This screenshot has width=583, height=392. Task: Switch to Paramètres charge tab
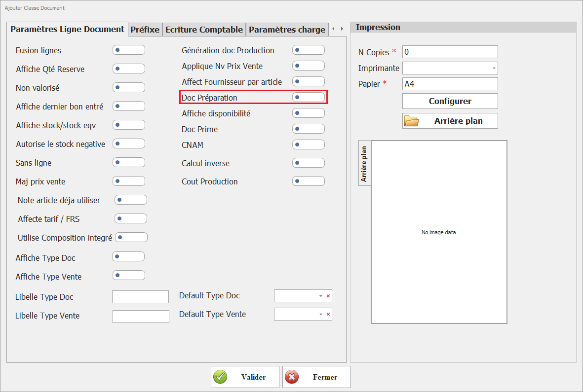tap(287, 30)
